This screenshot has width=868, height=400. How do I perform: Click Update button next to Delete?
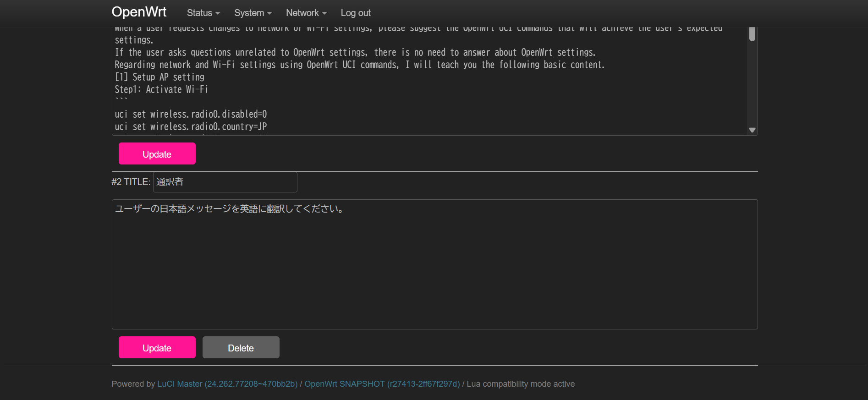pyautogui.click(x=157, y=347)
